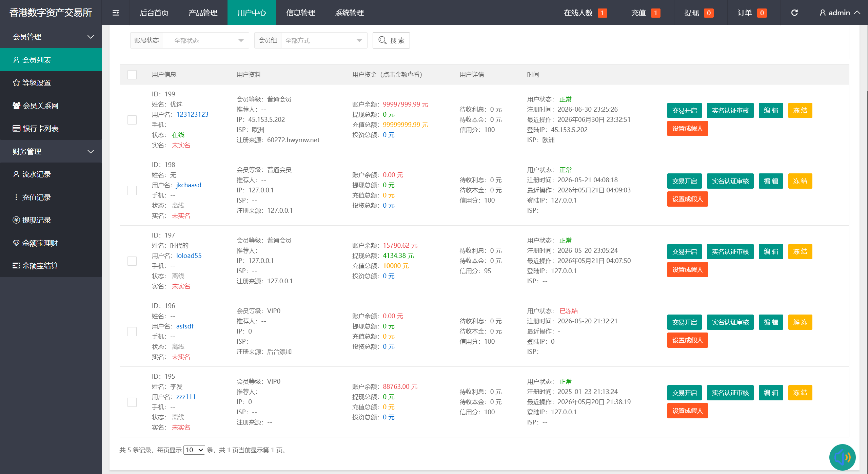Click the refresh icon in top bar
Image resolution: width=868 pixels, height=474 pixels.
794,13
